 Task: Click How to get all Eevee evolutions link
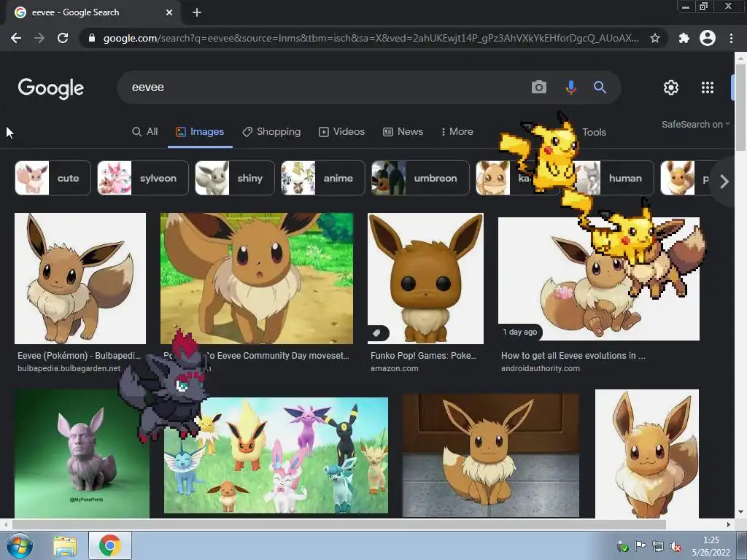click(573, 356)
